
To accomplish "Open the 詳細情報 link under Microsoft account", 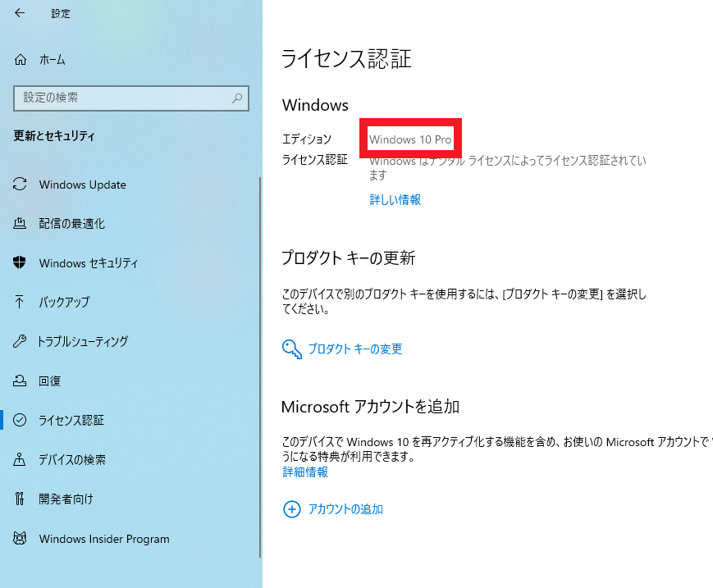I will (x=305, y=472).
